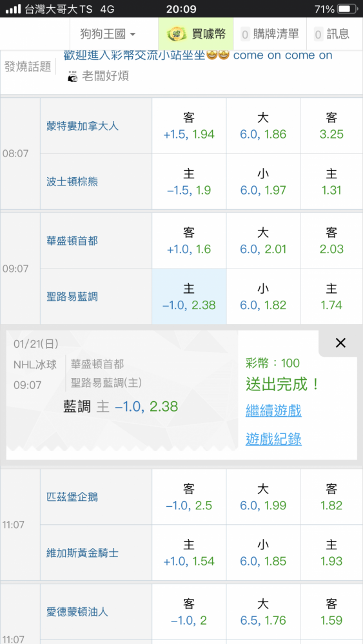Open the 遊戲紀錄 link
363x644 pixels.
tap(273, 439)
